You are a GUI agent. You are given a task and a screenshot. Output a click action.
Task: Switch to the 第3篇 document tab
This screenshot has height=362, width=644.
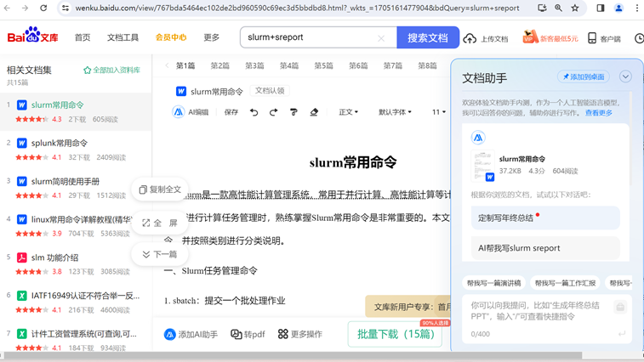(x=254, y=65)
